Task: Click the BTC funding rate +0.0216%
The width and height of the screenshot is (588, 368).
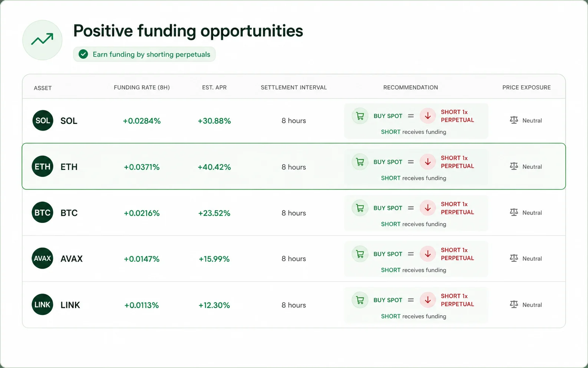Action: pos(142,213)
